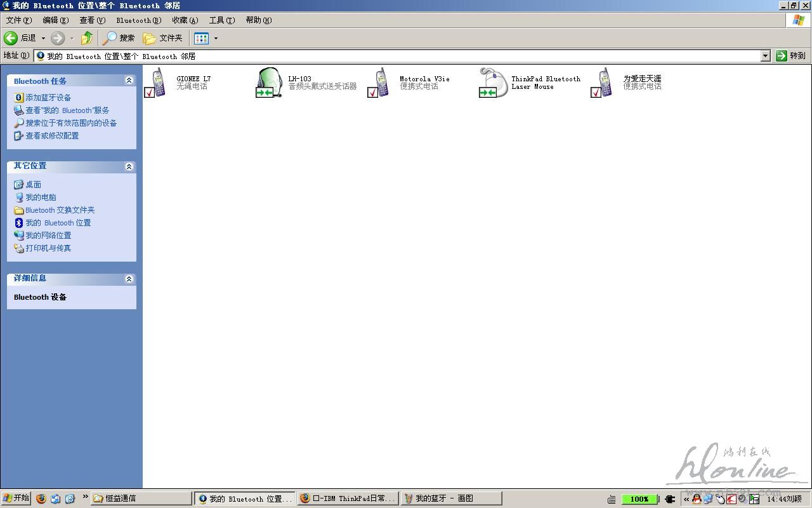The image size is (812, 508).
Task: Click the Bluetooth 交换文件夹 folder icon
Action: 19,210
